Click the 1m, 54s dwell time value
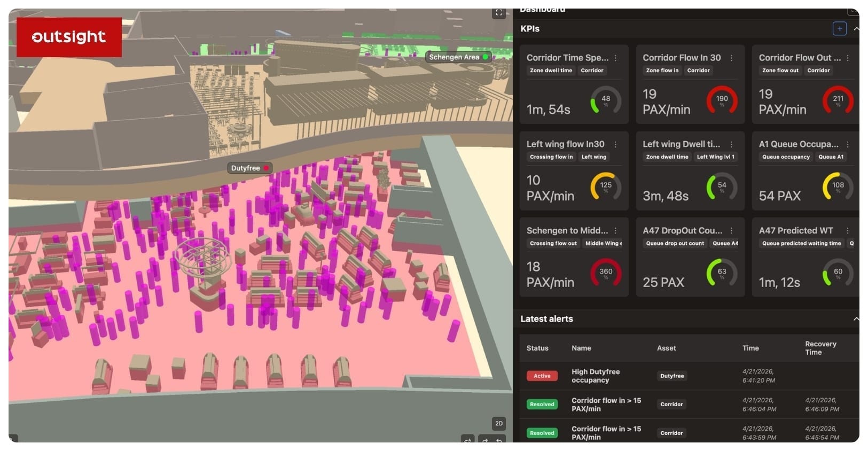The image size is (868, 451). pyautogui.click(x=548, y=110)
